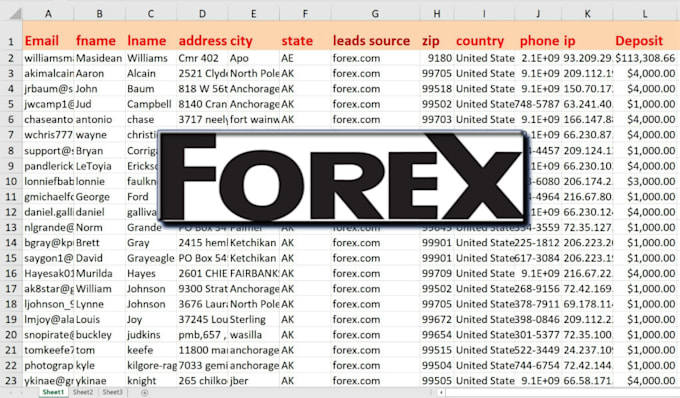Select row 23 header number
This screenshot has width=680, height=398.
point(11,381)
